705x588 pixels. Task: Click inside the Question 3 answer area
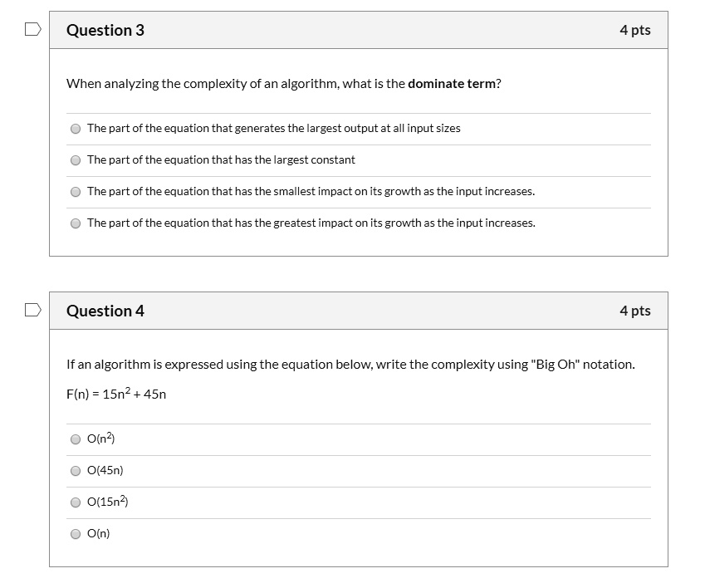pos(357,174)
